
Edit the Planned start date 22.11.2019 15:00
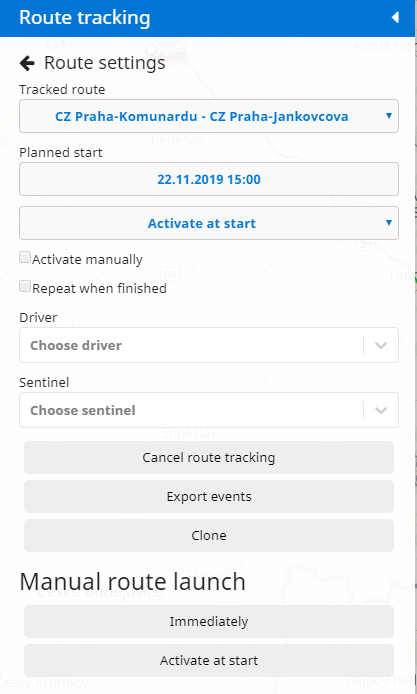click(x=209, y=179)
